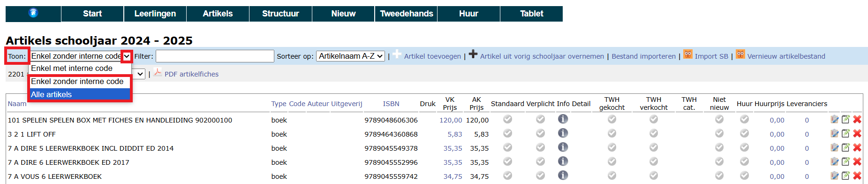
Task: Open the Nieuw menu tab
Action: pyautogui.click(x=343, y=14)
